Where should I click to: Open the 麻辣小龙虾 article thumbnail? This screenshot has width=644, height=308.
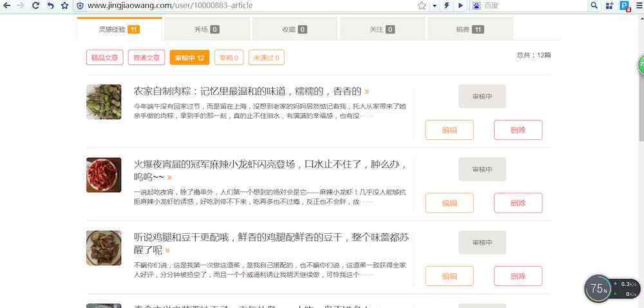click(x=104, y=175)
